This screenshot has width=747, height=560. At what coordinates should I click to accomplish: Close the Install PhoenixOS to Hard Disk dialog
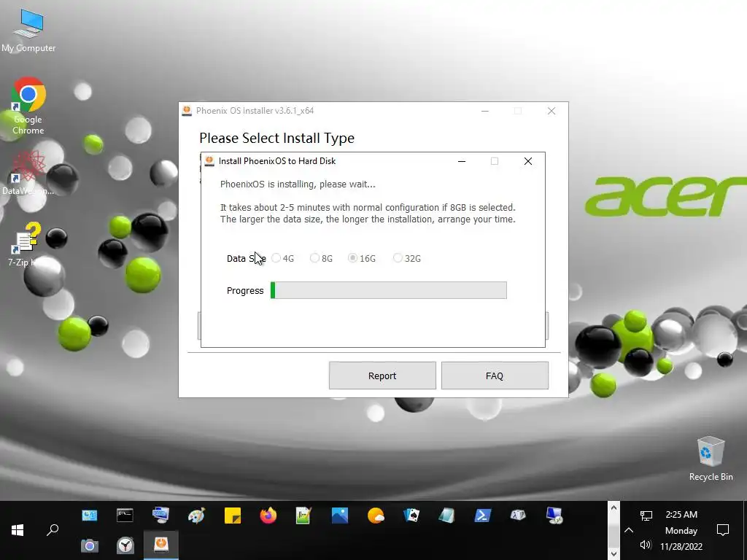(528, 161)
